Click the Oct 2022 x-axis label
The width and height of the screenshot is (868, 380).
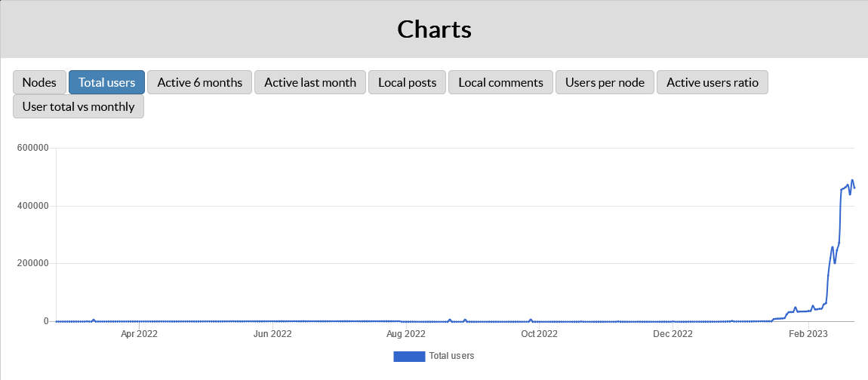[x=539, y=333]
